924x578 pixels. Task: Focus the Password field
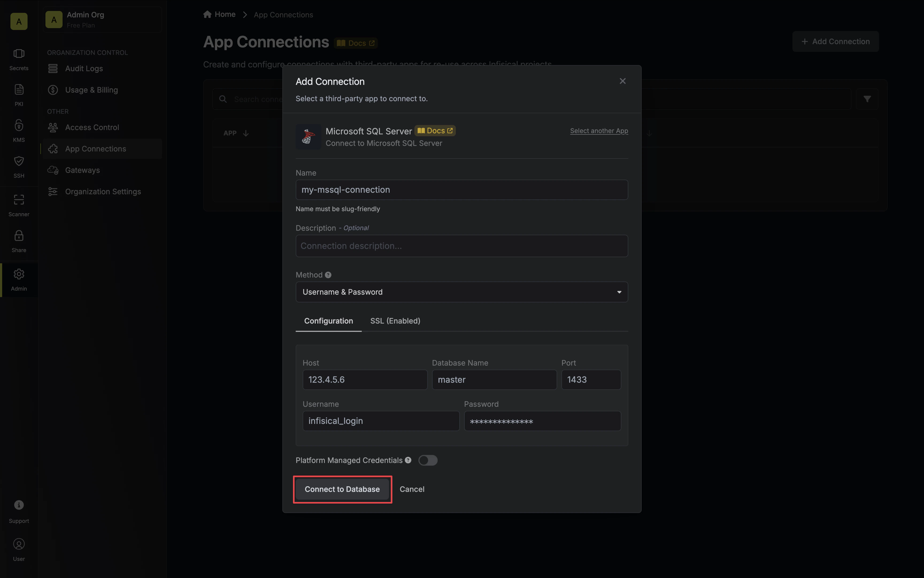[542, 421]
